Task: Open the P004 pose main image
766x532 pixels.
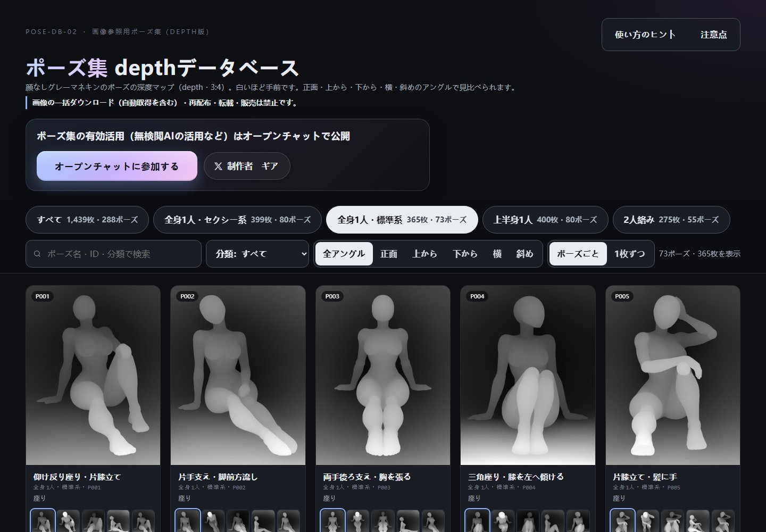Action: pos(528,376)
